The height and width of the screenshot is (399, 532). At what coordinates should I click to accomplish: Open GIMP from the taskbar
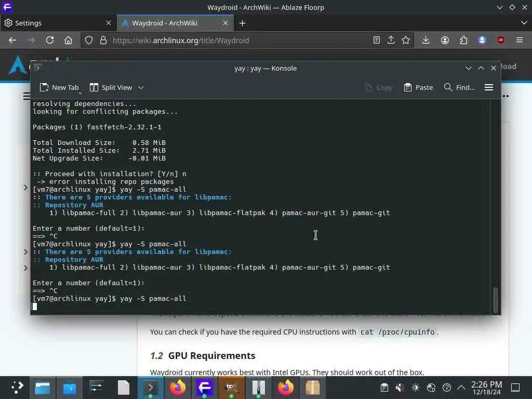[231, 388]
